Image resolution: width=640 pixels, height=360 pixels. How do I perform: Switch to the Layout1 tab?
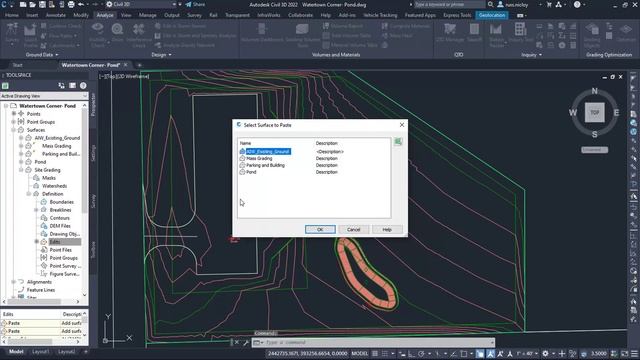point(40,351)
